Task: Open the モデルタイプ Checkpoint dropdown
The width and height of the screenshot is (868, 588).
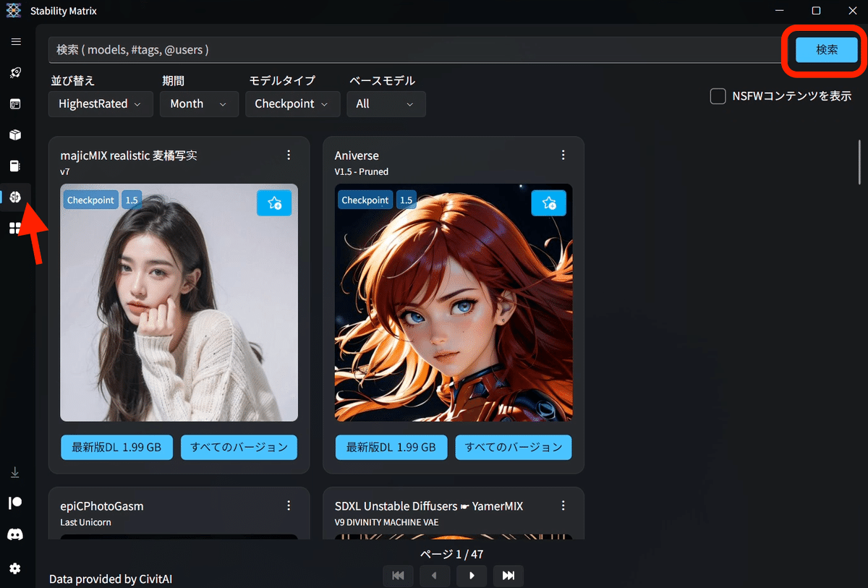Action: pos(292,104)
